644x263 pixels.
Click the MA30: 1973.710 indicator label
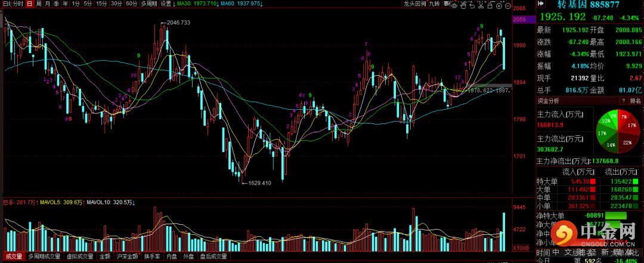(x=198, y=4)
